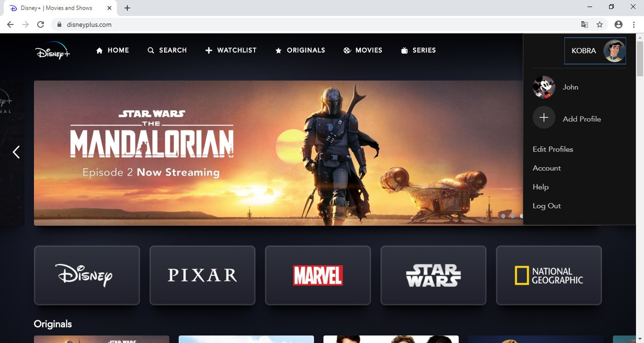Switch to the John profile
Image resolution: width=644 pixels, height=343 pixels.
click(x=556, y=87)
